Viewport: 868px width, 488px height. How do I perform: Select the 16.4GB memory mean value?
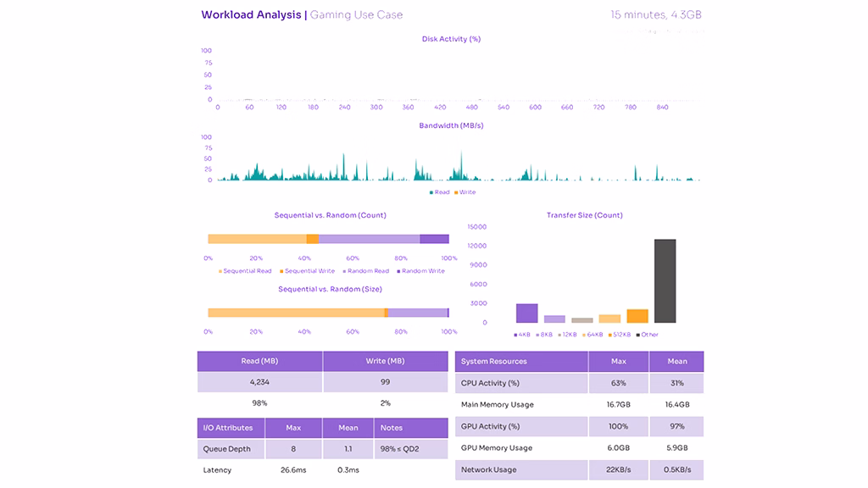tap(677, 404)
